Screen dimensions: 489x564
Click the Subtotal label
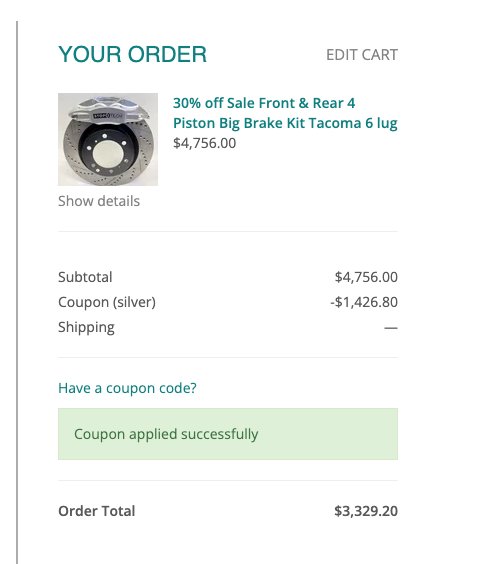coord(85,277)
